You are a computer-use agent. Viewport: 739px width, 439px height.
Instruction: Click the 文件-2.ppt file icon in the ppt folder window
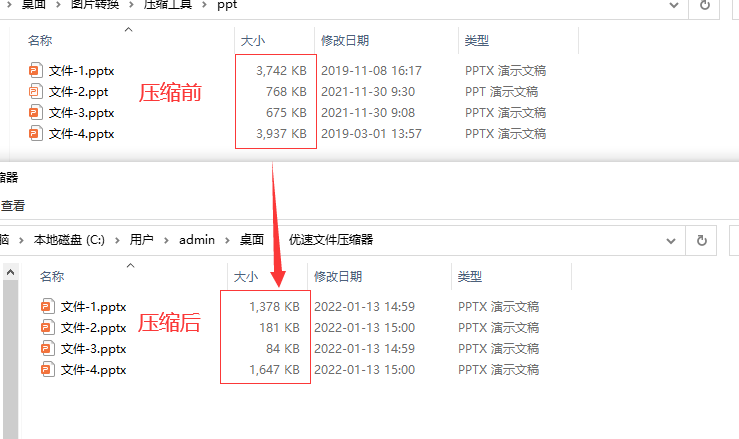point(36,91)
